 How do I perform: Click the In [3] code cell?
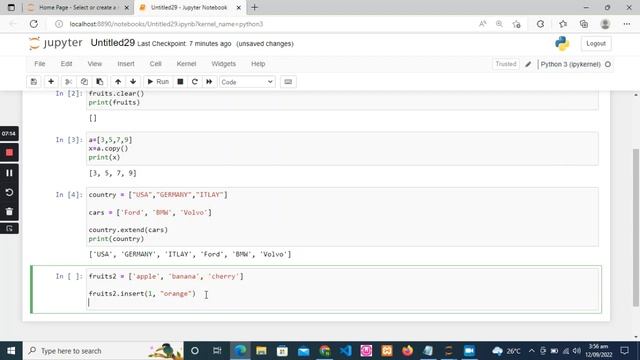click(342, 149)
